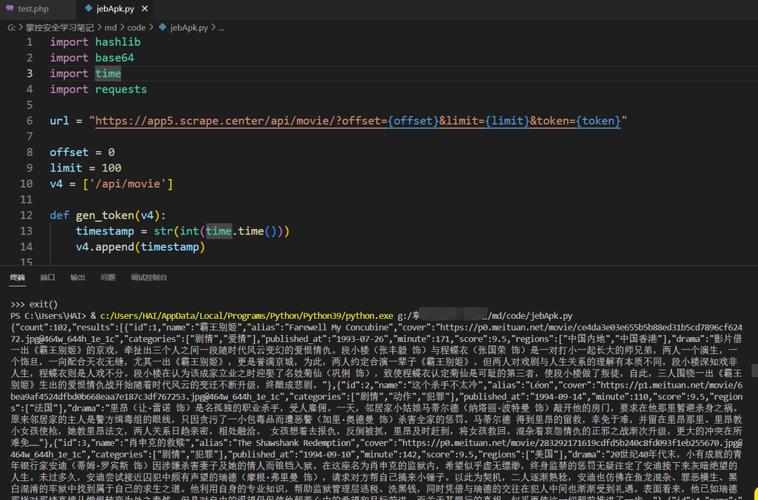Select the 终端 terminal panel tab
The width and height of the screenshot is (758, 500).
pyautogui.click(x=17, y=278)
